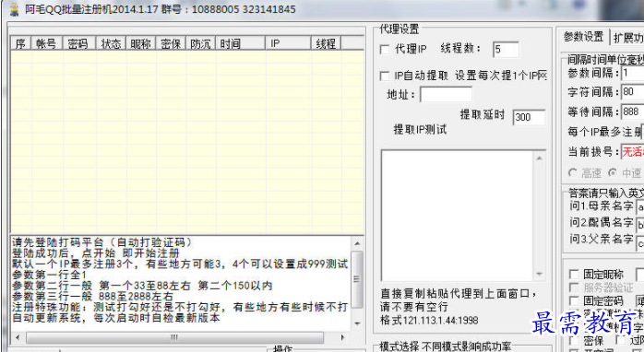This screenshot has height=352, width=644.
Task: Click the 问1.母亲名字 answer field
Action: pyautogui.click(x=640, y=206)
